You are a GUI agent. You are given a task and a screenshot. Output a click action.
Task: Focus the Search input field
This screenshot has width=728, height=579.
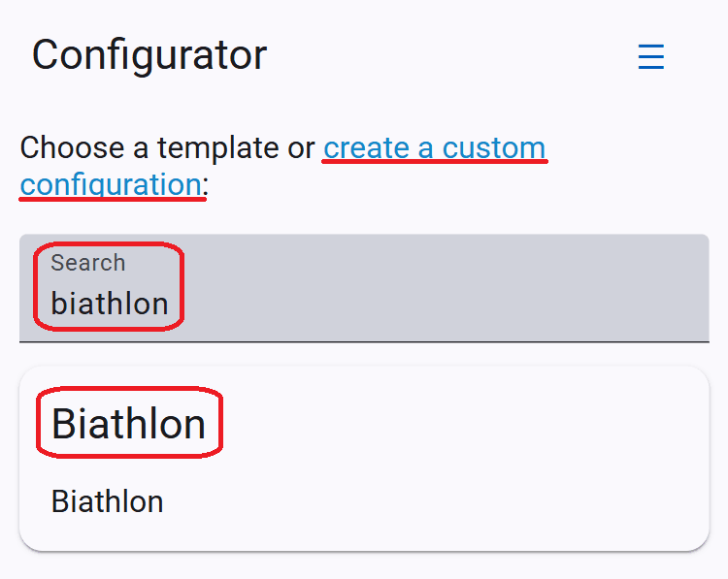(x=364, y=288)
